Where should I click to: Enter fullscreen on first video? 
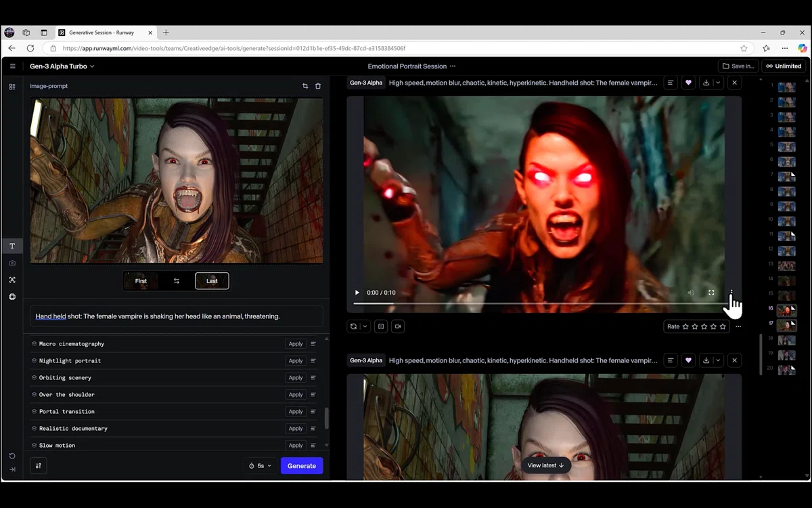[x=711, y=293]
